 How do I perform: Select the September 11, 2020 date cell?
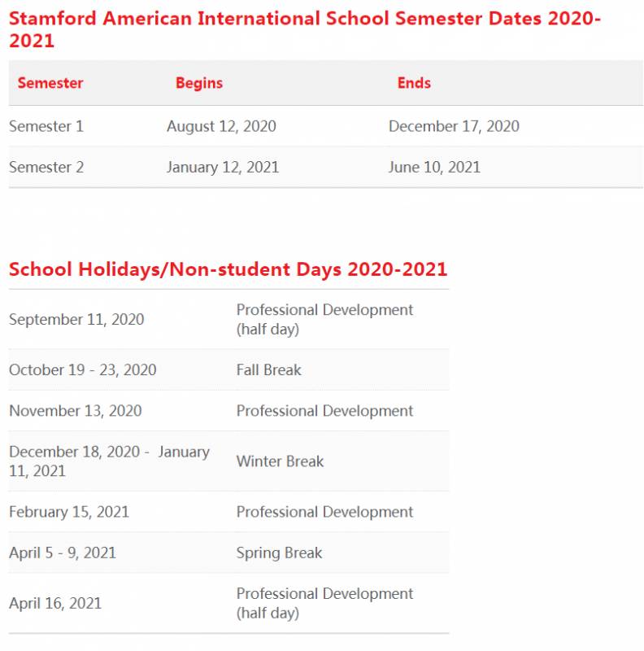click(76, 319)
